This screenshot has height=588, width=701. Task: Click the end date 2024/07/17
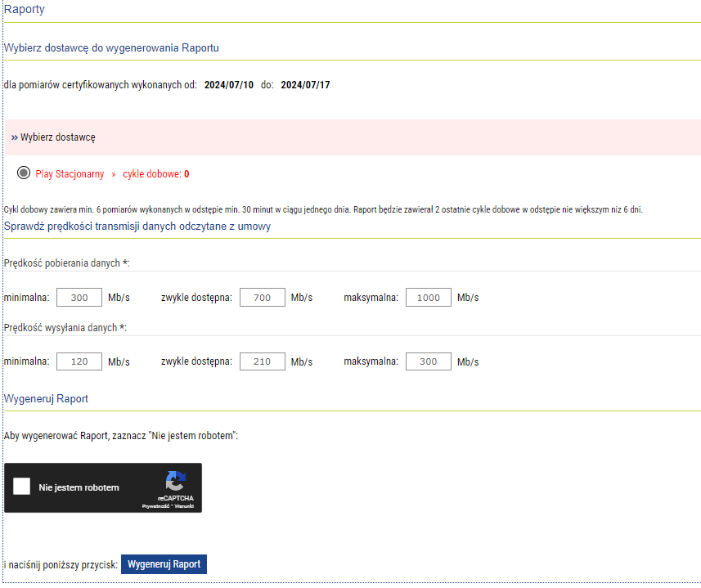pyautogui.click(x=305, y=85)
